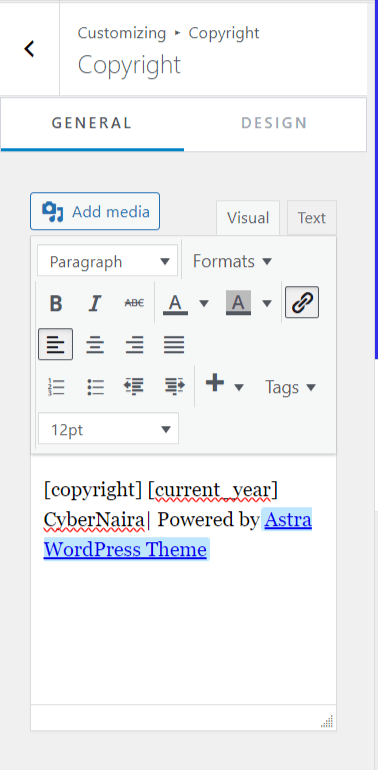
Task: Insert a numbered list
Action: (56, 387)
